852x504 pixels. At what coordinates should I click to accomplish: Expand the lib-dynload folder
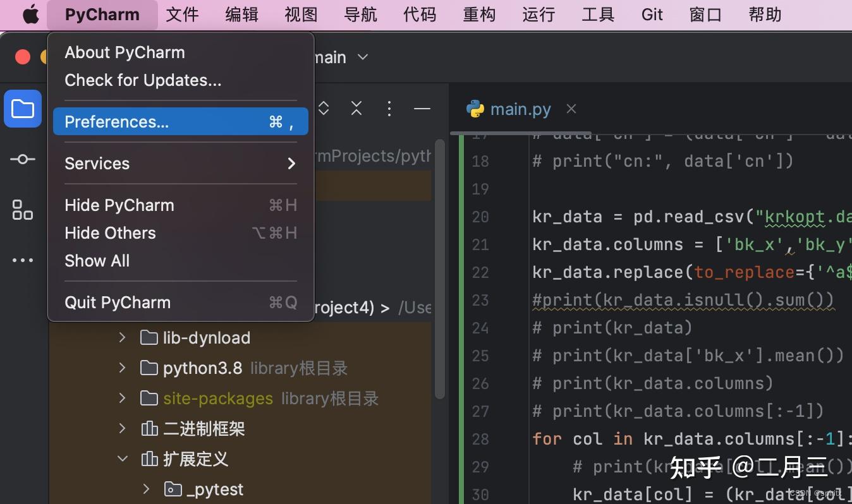(x=123, y=337)
